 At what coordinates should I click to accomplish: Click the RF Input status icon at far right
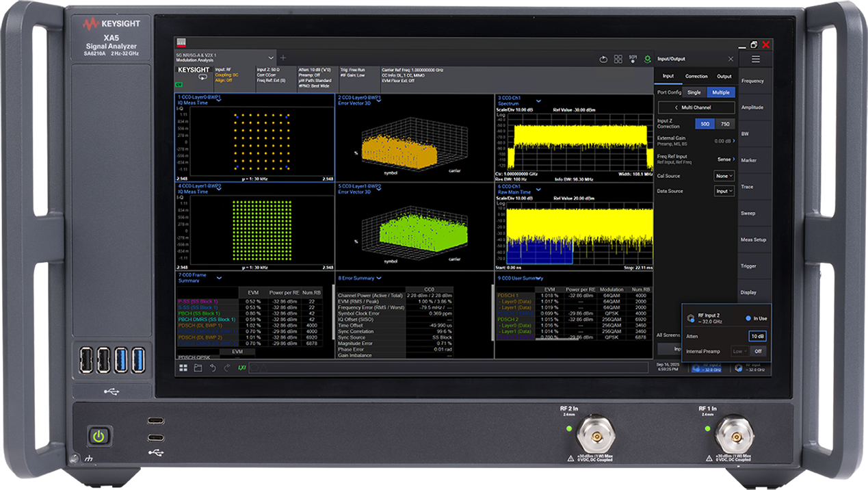(751, 368)
